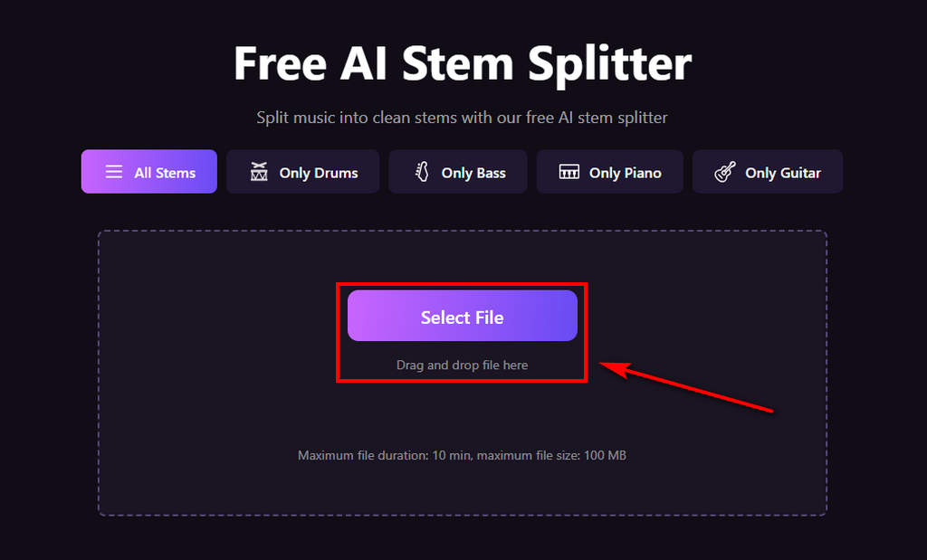Click the red arrow annotation
Screen dimensions: 927x560
click(686, 386)
